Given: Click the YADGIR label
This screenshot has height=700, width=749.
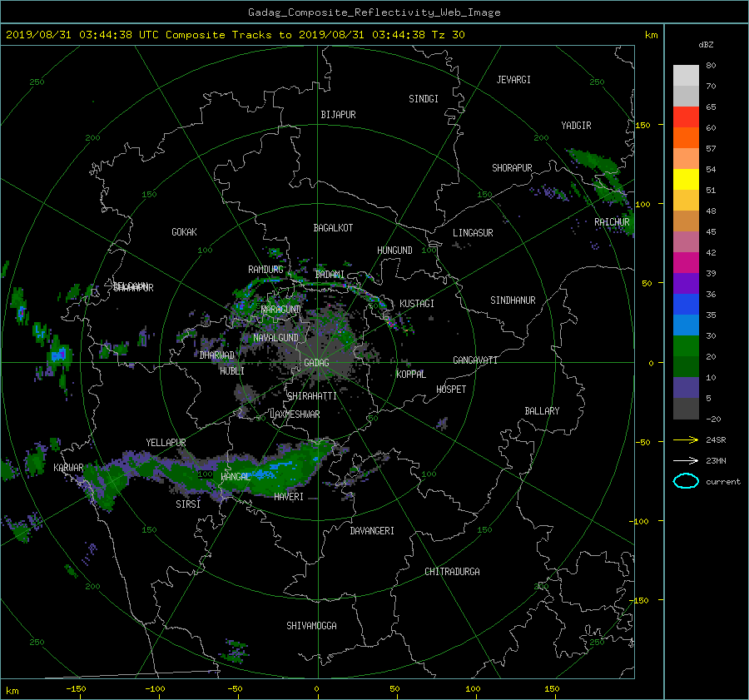Looking at the screenshot, I should click(576, 126).
